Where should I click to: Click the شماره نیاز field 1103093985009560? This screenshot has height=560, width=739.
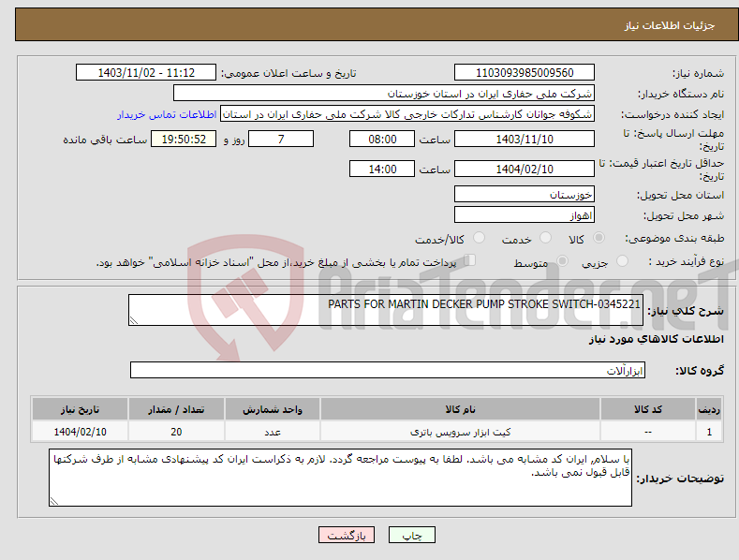pyautogui.click(x=525, y=73)
